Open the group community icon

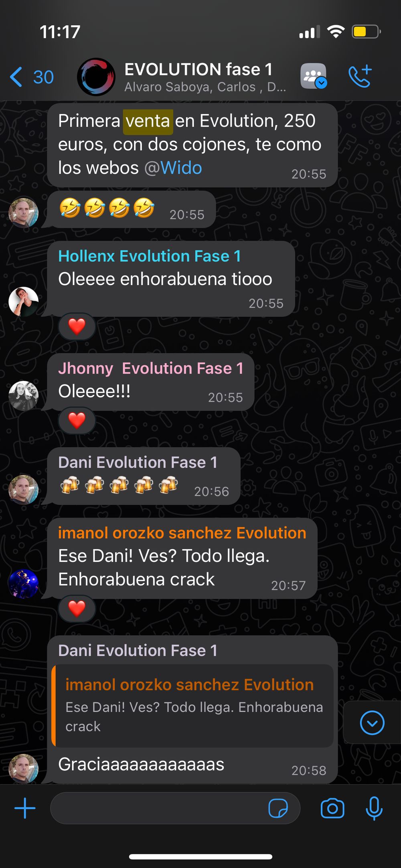[314, 76]
